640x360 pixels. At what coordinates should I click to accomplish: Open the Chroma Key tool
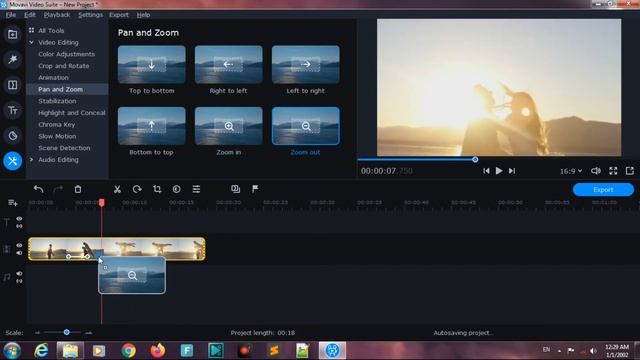point(56,124)
